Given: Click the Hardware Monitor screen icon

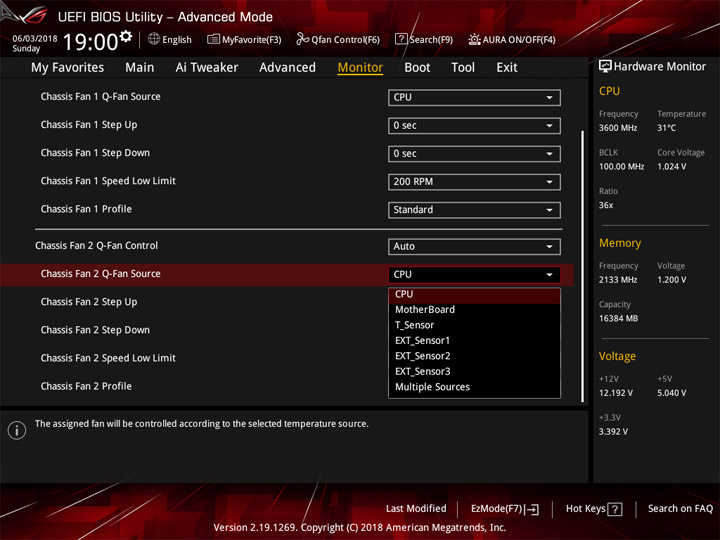Looking at the screenshot, I should [x=605, y=66].
